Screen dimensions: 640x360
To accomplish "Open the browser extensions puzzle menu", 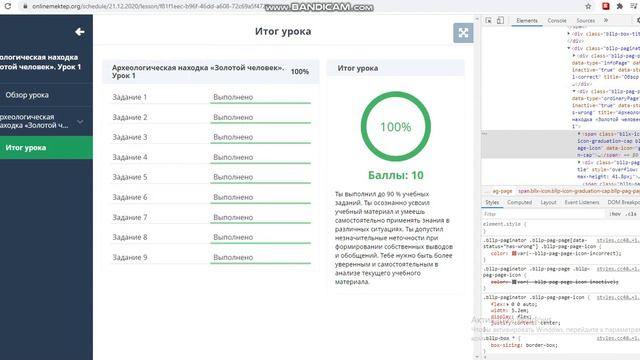I will (x=620, y=6).
